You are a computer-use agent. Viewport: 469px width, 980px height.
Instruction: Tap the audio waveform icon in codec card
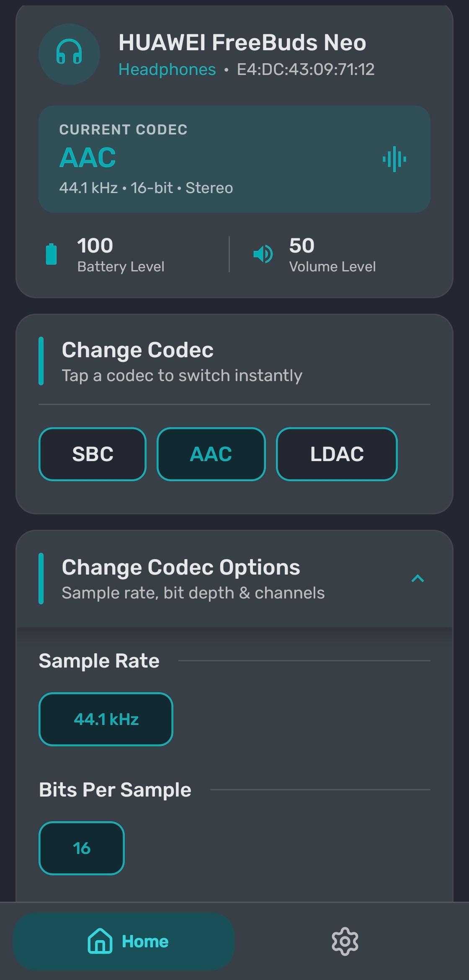[394, 159]
